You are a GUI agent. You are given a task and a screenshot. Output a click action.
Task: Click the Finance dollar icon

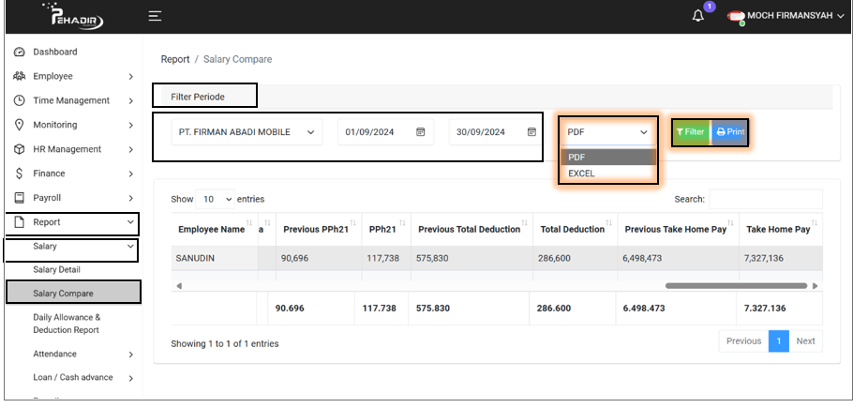coord(19,174)
